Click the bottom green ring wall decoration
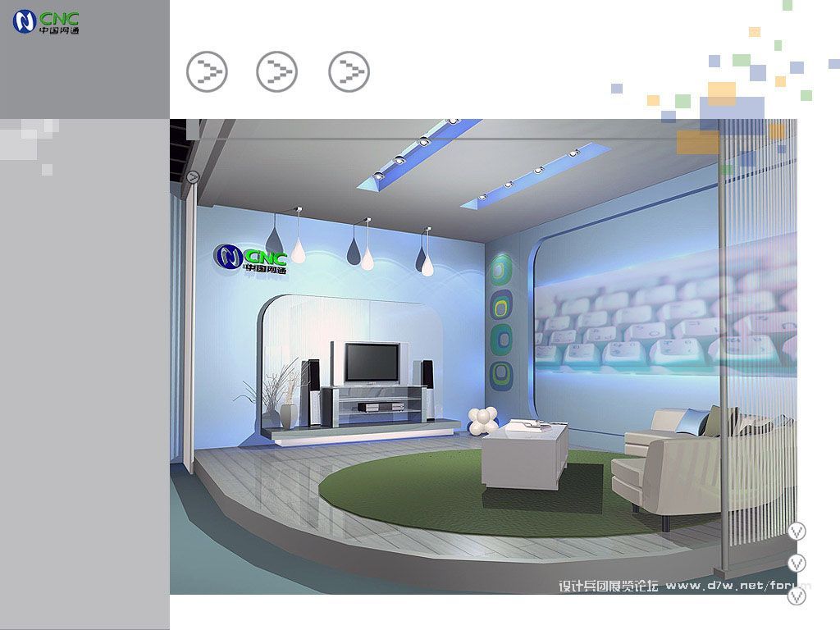Image resolution: width=840 pixels, height=630 pixels. [x=501, y=373]
